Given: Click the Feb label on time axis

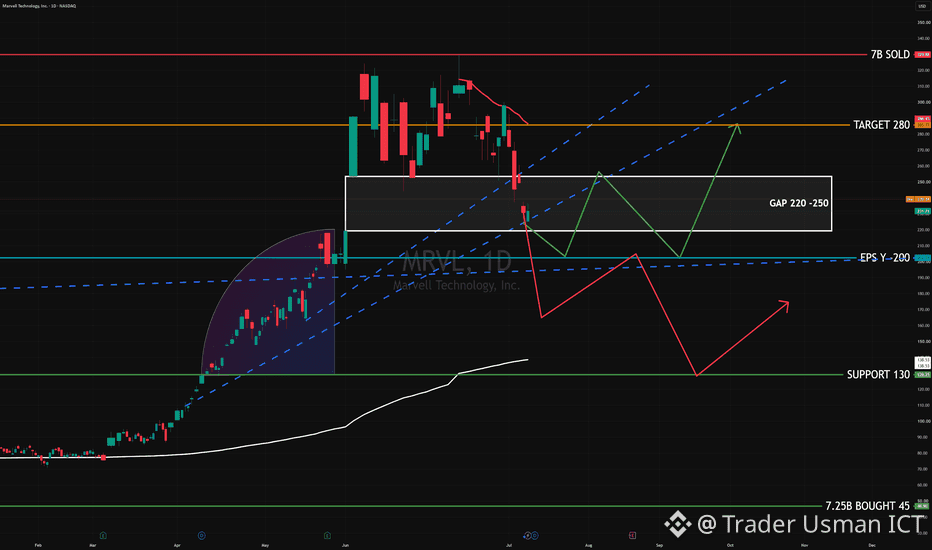Looking at the screenshot, I should pos(38,545).
